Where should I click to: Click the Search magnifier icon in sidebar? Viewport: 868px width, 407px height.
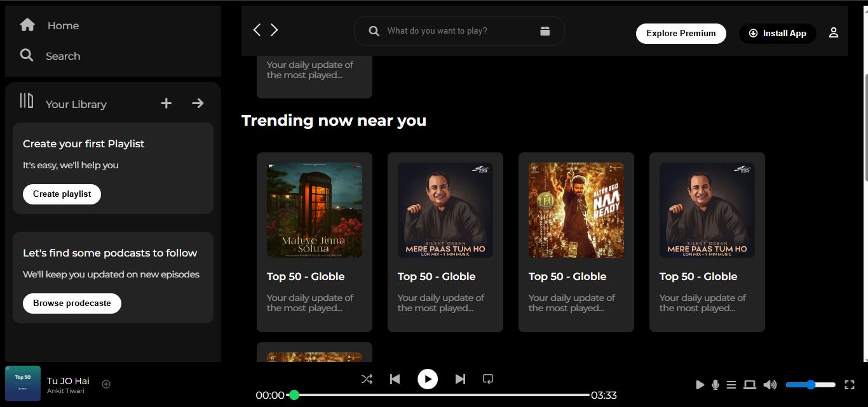[27, 55]
